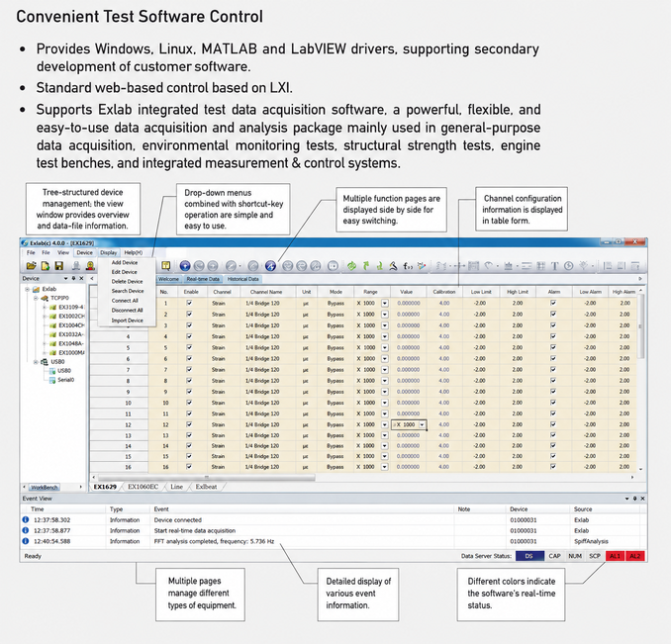This screenshot has width=671, height=644.
Task: Open the Help(H) menu
Action: pos(134,252)
